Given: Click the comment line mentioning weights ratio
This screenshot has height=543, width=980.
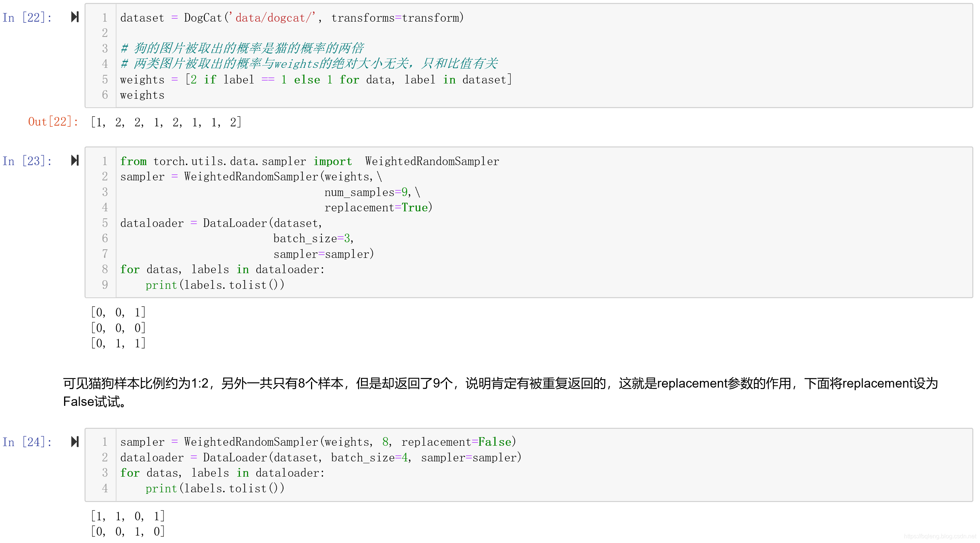Looking at the screenshot, I should coord(309,64).
